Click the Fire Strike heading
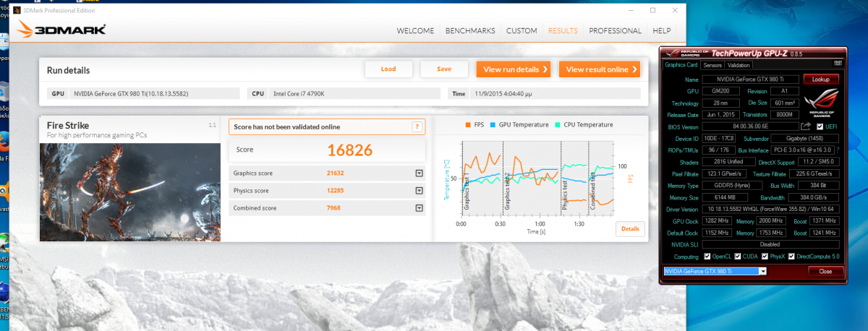The height and width of the screenshot is (331, 868). point(68,125)
